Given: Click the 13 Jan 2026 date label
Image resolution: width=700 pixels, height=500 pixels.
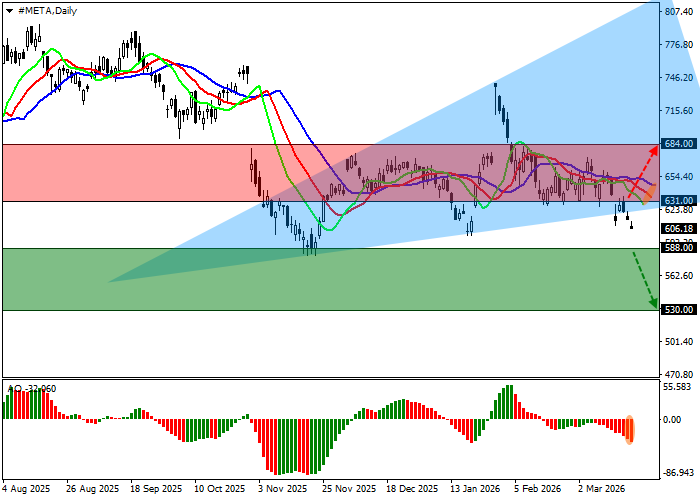Looking at the screenshot, I should tap(473, 489).
